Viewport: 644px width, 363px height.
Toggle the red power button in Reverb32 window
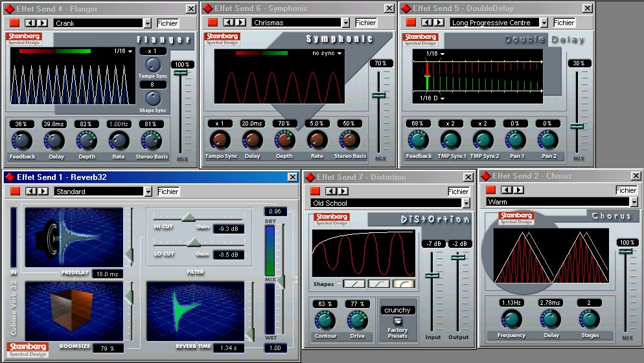pos(16,191)
